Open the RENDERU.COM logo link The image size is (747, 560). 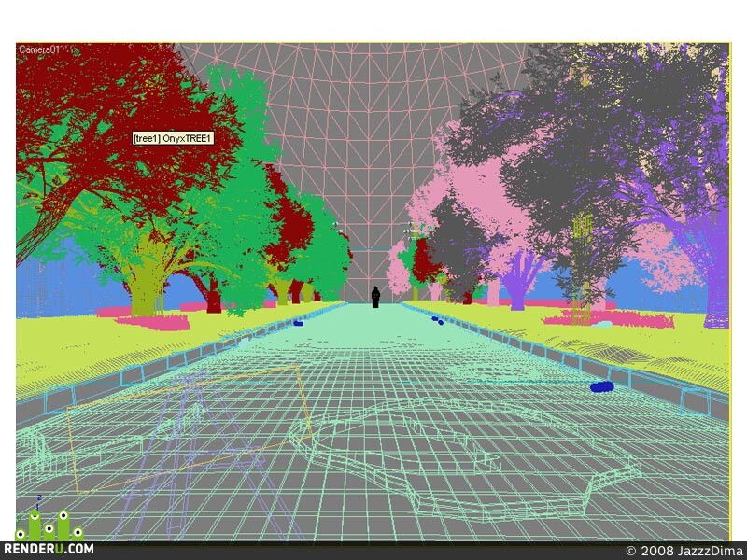(x=49, y=550)
